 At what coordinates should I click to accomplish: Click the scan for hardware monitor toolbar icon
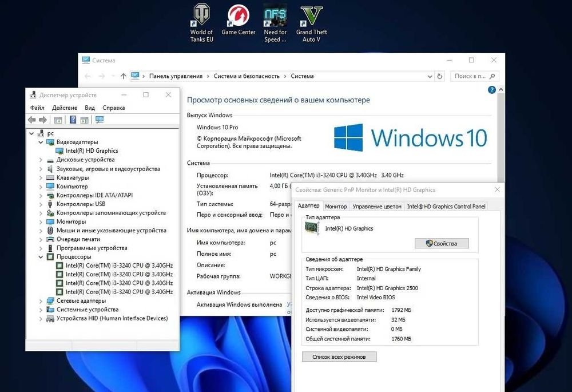click(100, 120)
